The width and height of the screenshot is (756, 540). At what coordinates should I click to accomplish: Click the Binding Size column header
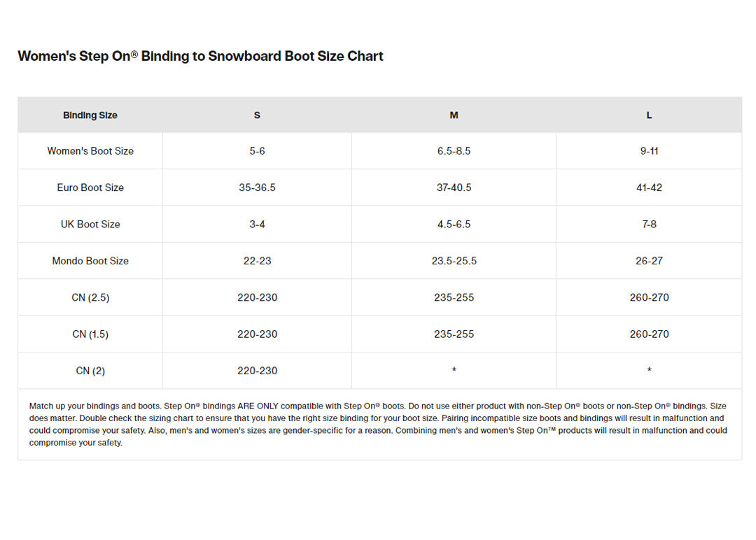(90, 115)
